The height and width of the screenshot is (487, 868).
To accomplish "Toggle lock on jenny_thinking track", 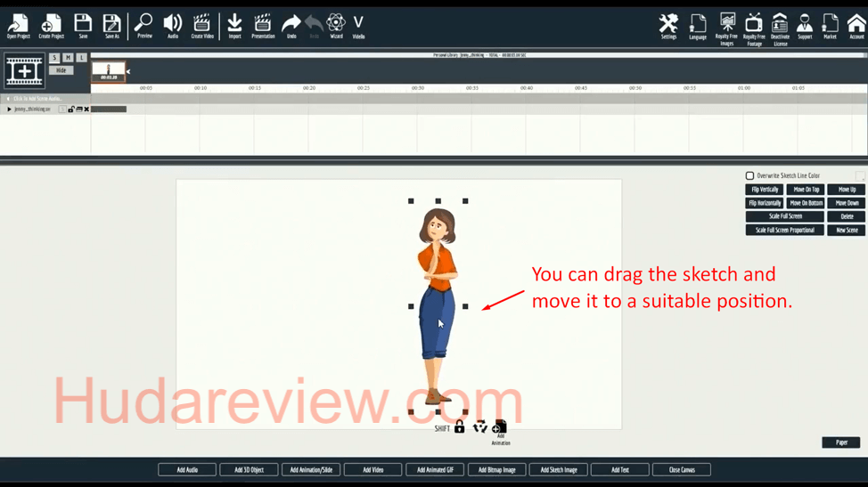I will point(71,110).
